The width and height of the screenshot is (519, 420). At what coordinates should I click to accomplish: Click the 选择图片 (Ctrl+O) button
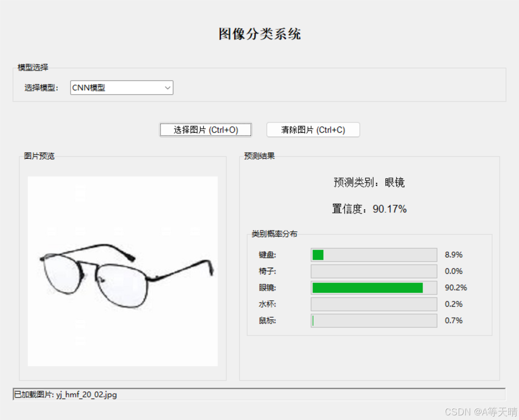(205, 130)
